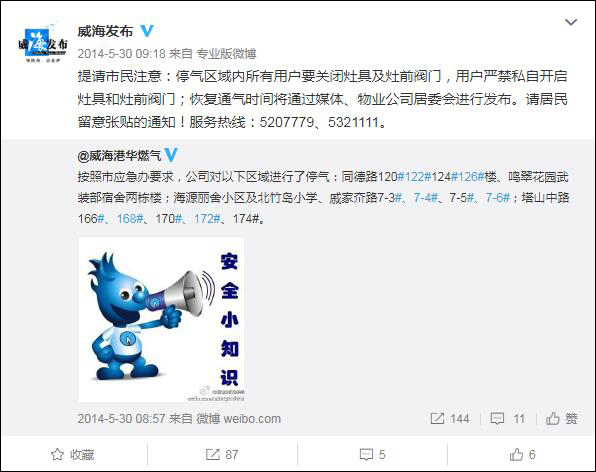Click the bottom repost button showing 87

(222, 455)
